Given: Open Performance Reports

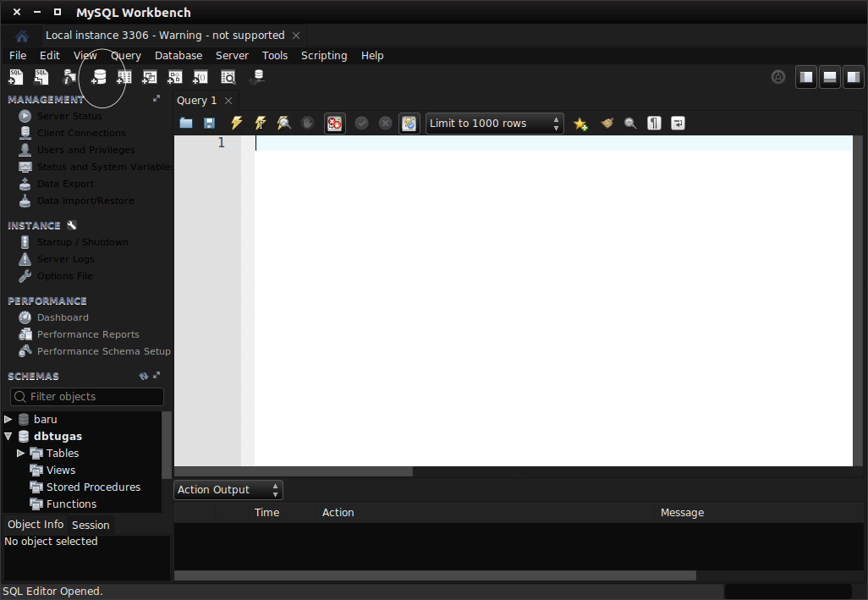Looking at the screenshot, I should 88,334.
